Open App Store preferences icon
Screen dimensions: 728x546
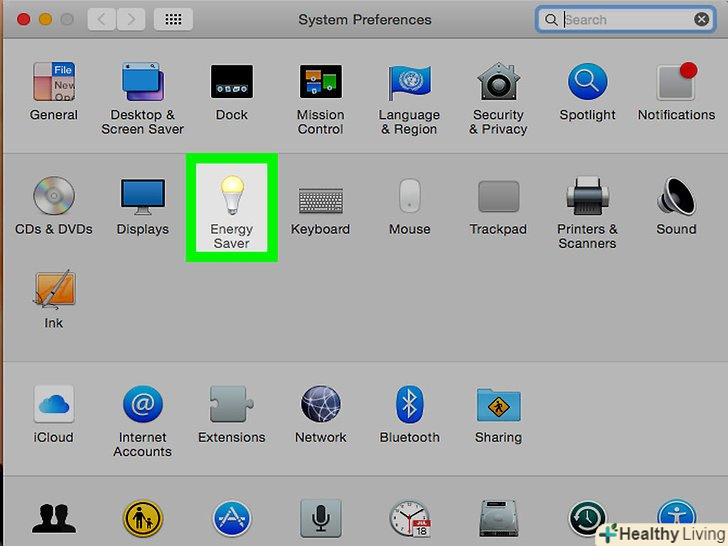[x=232, y=518]
